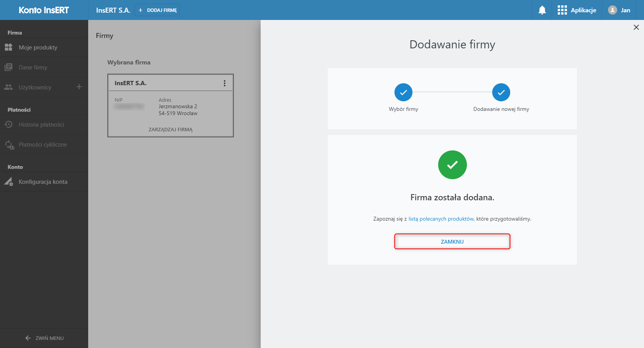Viewport: 644px width, 348px height.
Task: Click the Jerzmanowska 2 address text
Action: [x=178, y=107]
